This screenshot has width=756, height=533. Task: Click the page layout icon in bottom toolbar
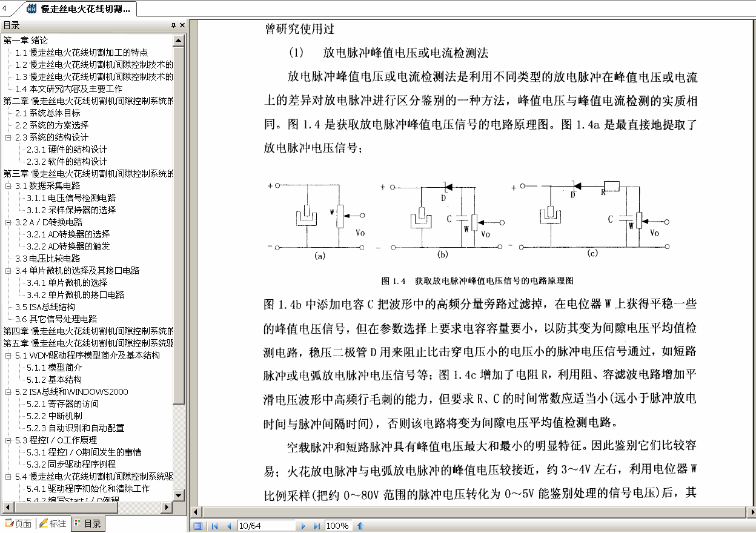(x=198, y=526)
